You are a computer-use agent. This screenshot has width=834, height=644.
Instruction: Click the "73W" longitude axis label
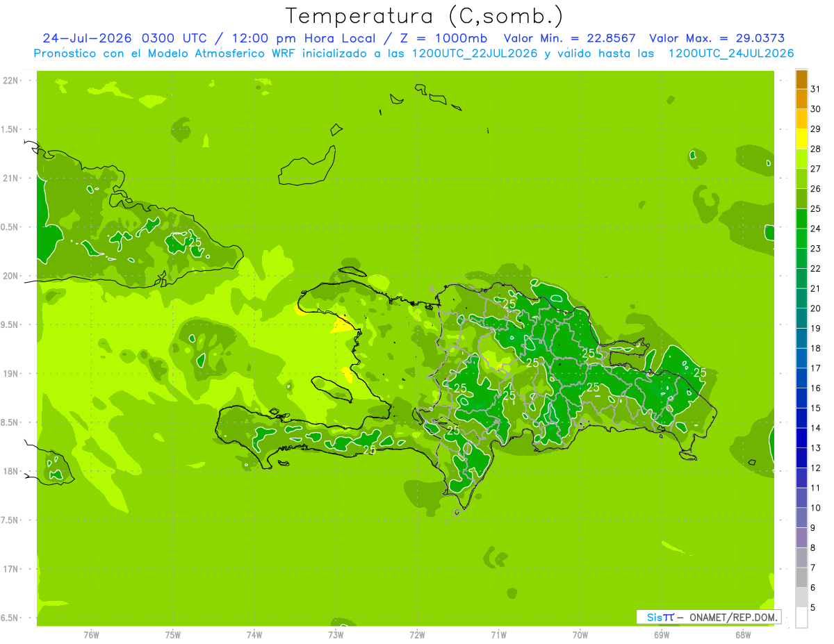[336, 634]
